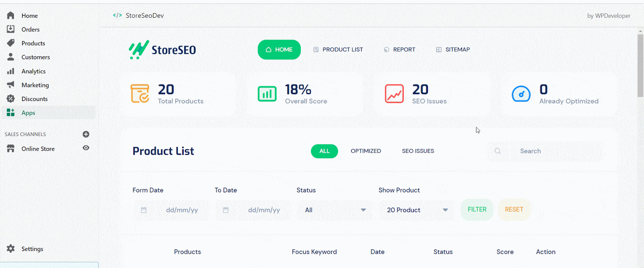
Task: Click the Analytics bar chart icon
Action: click(x=10, y=71)
